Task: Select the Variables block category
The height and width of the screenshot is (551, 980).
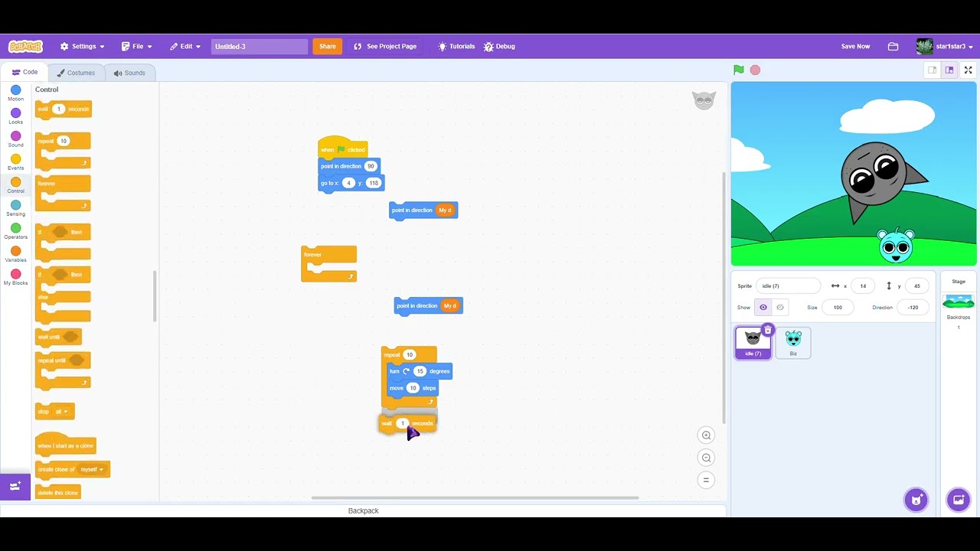Action: coord(15,254)
